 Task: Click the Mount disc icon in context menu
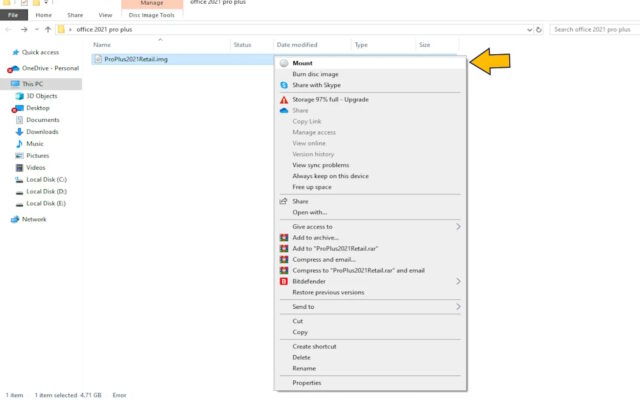click(284, 63)
